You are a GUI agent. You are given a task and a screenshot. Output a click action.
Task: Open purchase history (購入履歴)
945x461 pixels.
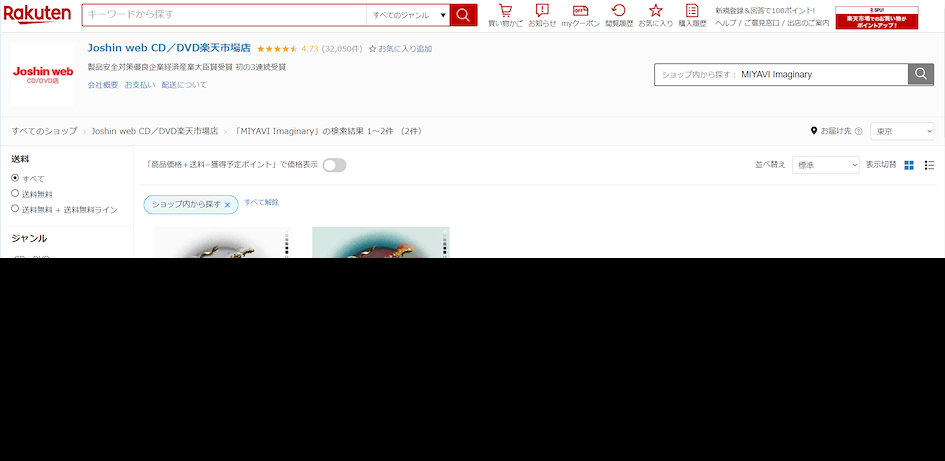tap(692, 16)
